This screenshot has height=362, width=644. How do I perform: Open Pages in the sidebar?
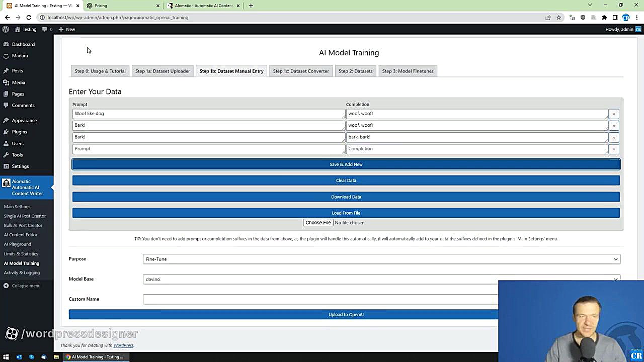pos(18,94)
